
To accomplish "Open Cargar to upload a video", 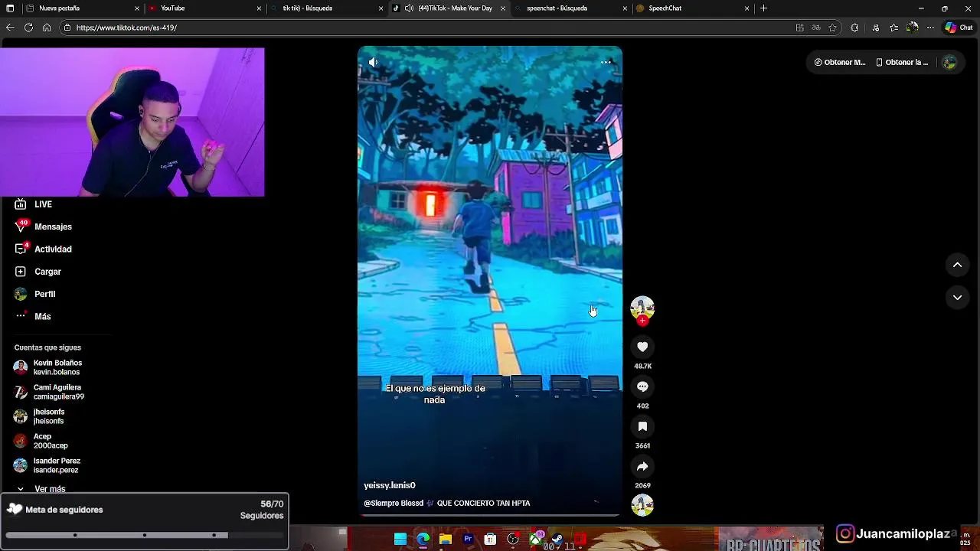I will pyautogui.click(x=38, y=272).
